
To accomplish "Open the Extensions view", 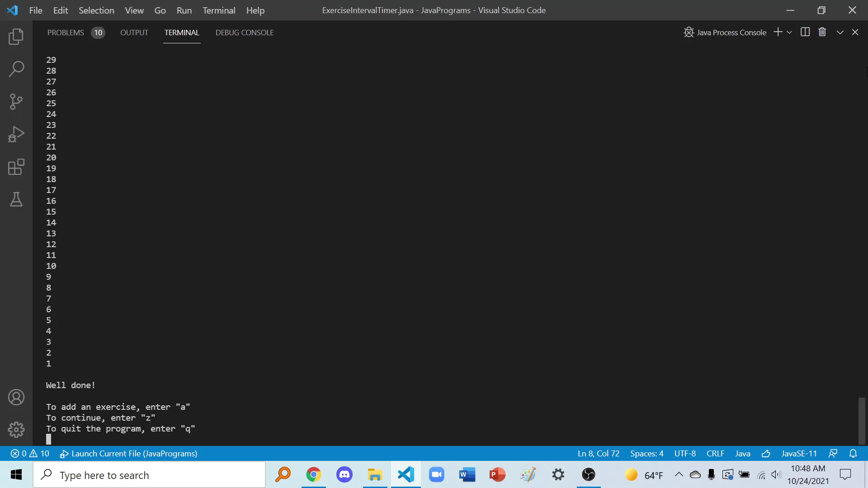I will pos(16,167).
